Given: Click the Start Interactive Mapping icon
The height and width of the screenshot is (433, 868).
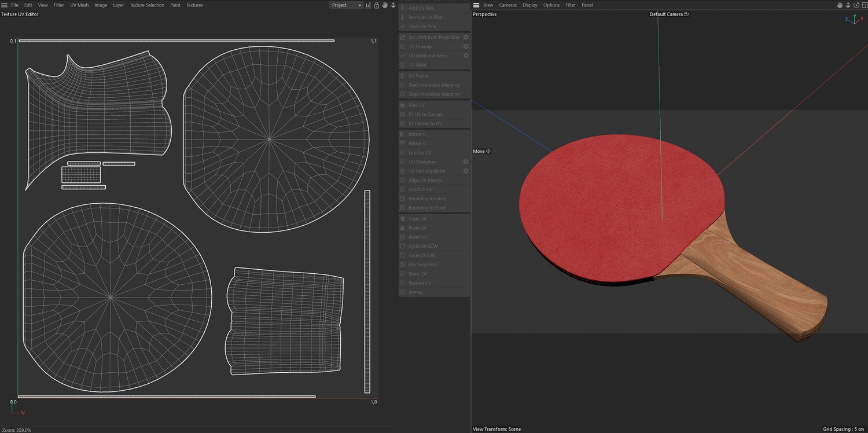Looking at the screenshot, I should click(403, 85).
